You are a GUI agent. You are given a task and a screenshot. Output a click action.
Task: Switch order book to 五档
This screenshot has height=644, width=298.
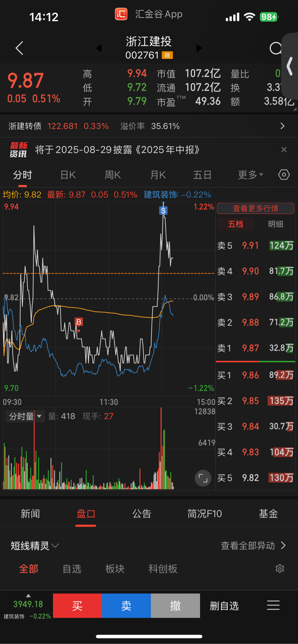(235, 224)
